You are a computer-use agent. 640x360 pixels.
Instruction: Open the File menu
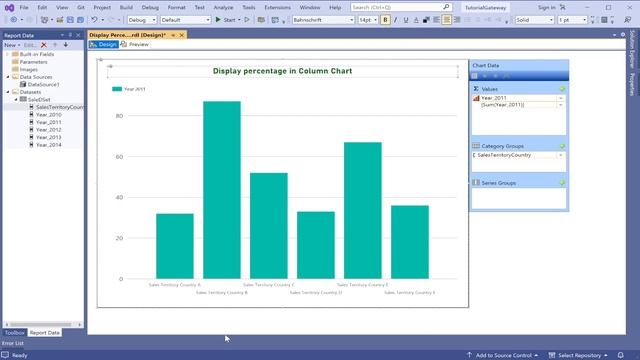[x=24, y=7]
